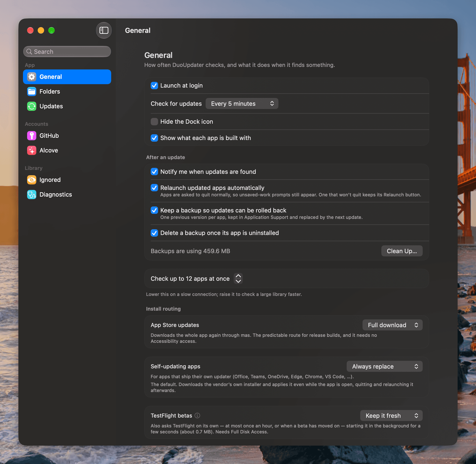Screen dimensions: 476x464
Task: Click the gear icon beside General
Action: pos(32,77)
